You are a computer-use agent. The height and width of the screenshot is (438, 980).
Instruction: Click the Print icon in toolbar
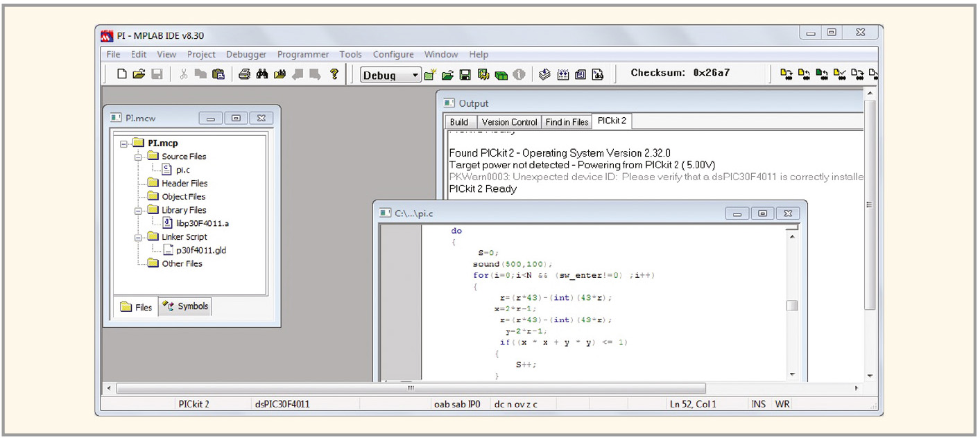coord(244,74)
